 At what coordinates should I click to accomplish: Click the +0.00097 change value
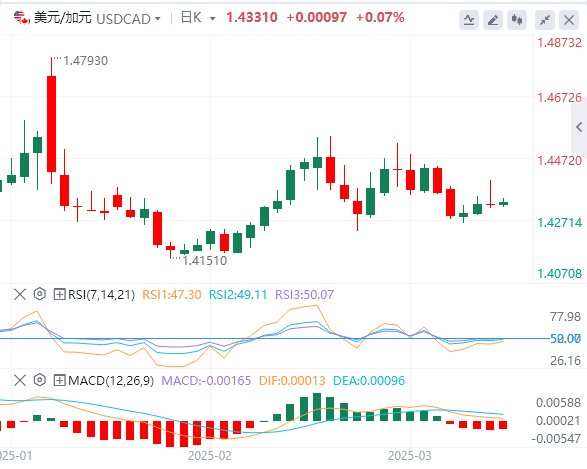[316, 17]
